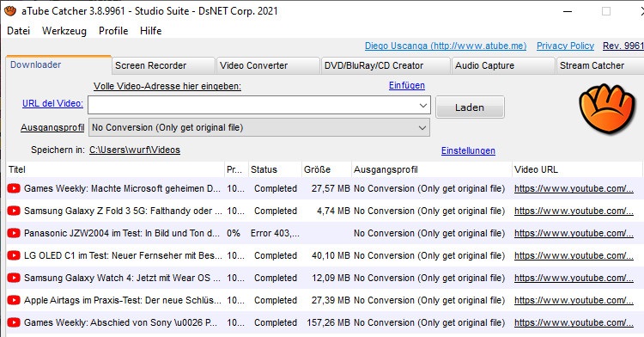This screenshot has width=644, height=337.
Task: Click the '157,26 MB' size cell
Action: point(328,322)
